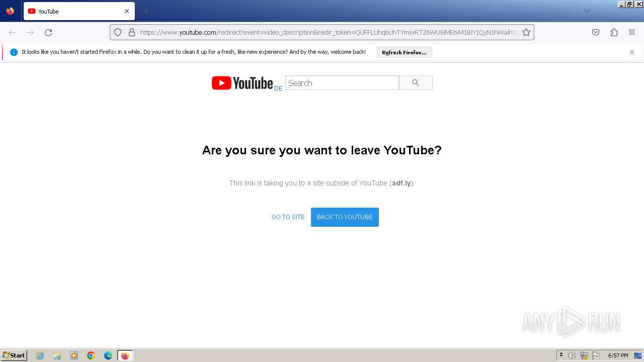Reload the page with the refresh icon
The width and height of the screenshot is (644, 362).
48,32
